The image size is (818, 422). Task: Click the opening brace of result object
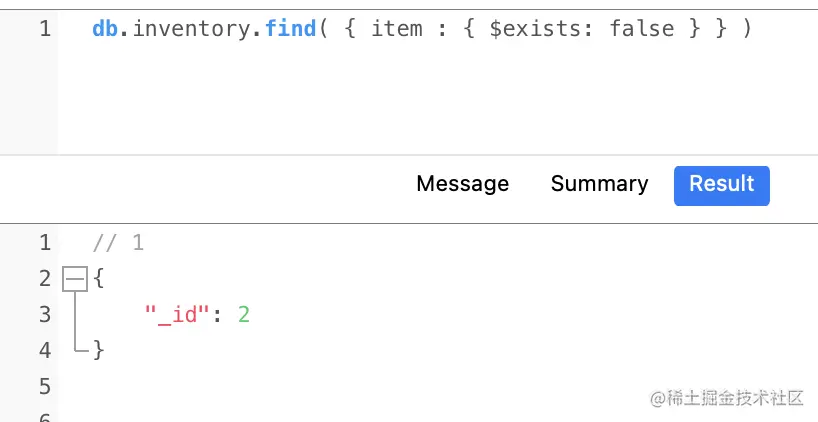coord(98,279)
